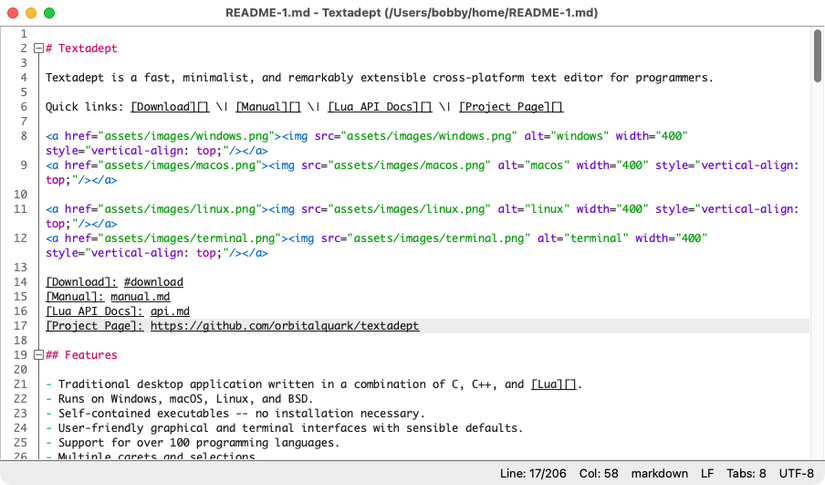The image size is (825, 485).
Task: Click the 'Textadept' heading text on line 2
Action: click(x=88, y=48)
